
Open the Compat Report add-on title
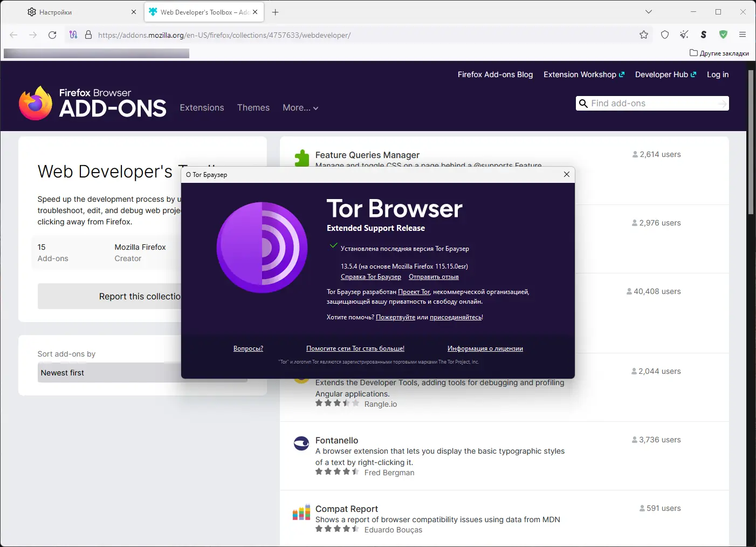[x=347, y=509]
